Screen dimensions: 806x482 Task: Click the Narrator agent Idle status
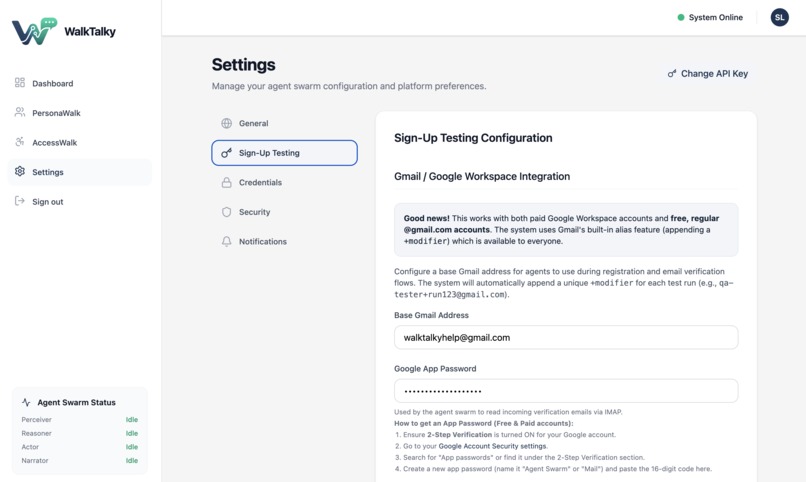tap(132, 460)
